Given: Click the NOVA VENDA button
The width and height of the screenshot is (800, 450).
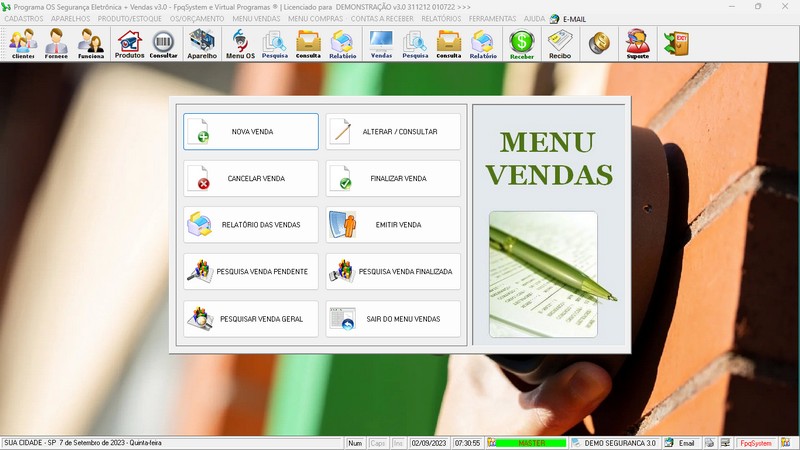Looking at the screenshot, I should coord(251,132).
